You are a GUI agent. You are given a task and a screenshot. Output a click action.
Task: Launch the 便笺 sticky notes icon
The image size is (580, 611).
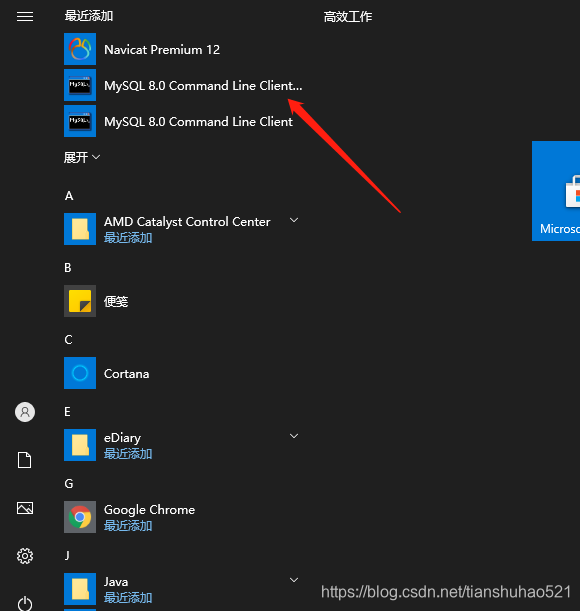[80, 301]
